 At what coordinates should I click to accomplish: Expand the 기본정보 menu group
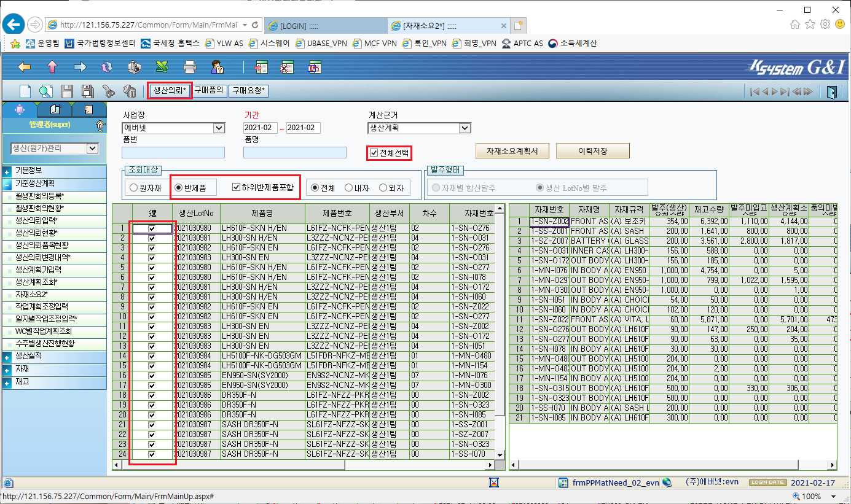coord(7,171)
